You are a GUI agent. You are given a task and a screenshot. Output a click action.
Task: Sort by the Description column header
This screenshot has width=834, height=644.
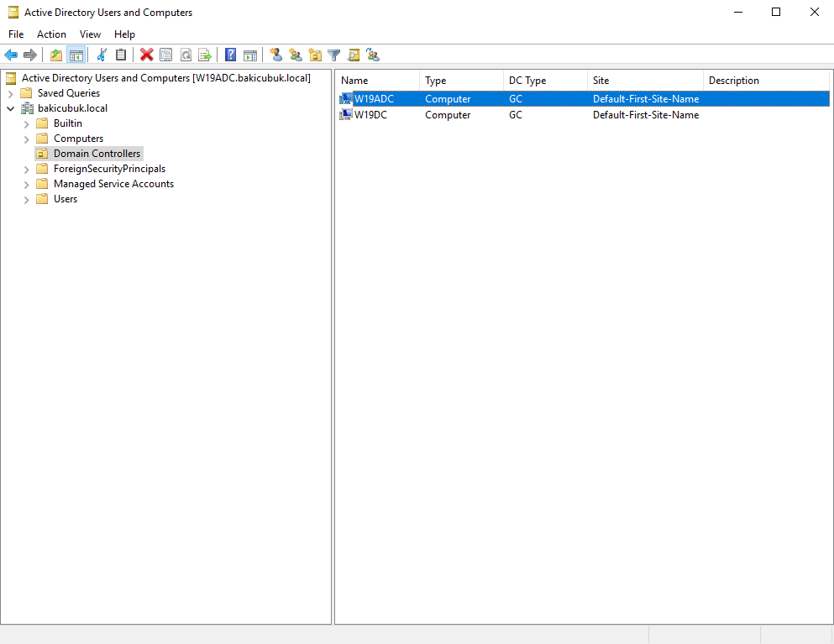coord(767,81)
